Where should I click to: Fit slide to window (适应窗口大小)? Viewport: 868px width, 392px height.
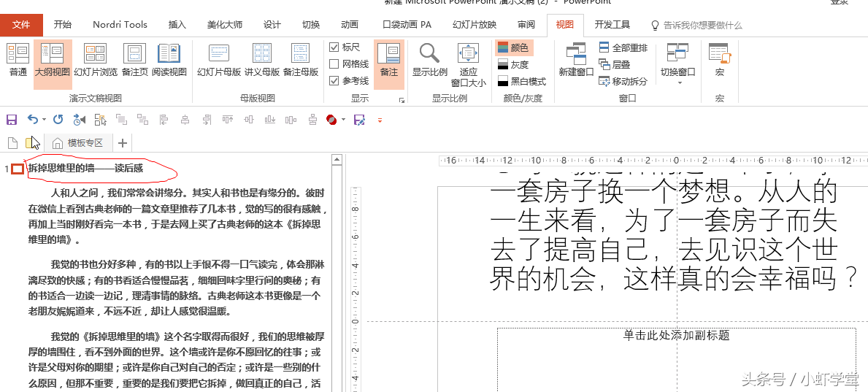coord(469,66)
